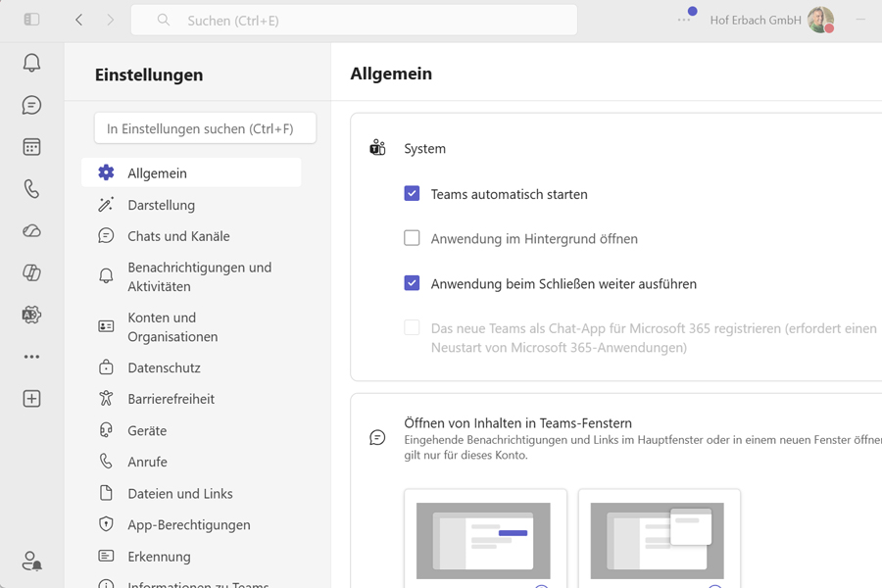Image resolution: width=882 pixels, height=588 pixels.
Task: Open App-Berechtigungen settings
Action: tap(191, 524)
